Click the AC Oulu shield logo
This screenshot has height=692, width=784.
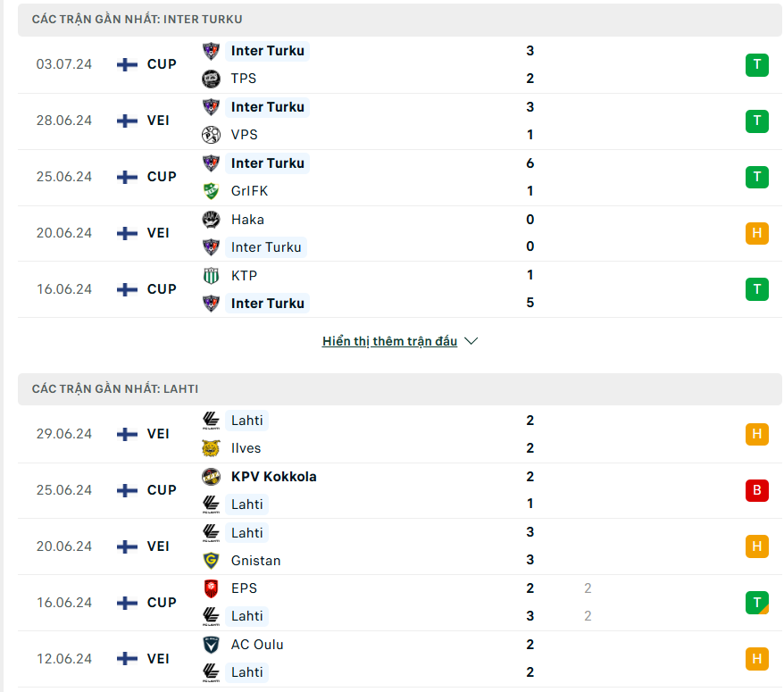[x=211, y=645]
